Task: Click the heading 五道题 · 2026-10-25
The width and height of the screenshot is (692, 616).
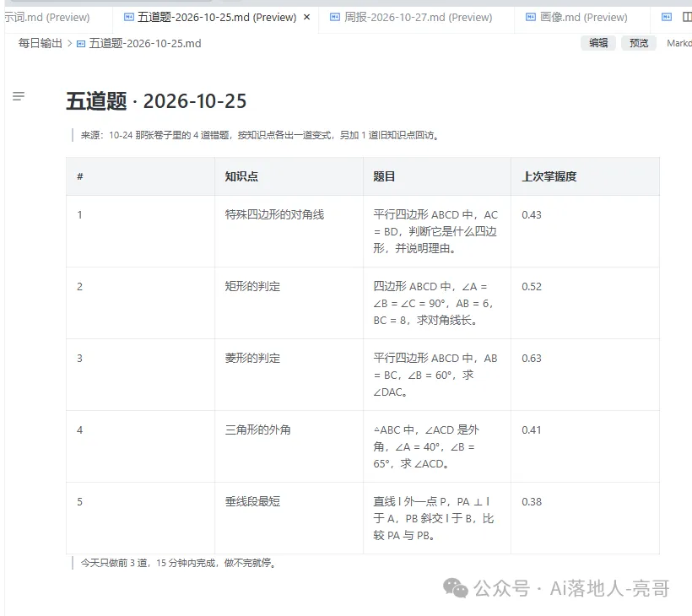Action: tap(156, 101)
